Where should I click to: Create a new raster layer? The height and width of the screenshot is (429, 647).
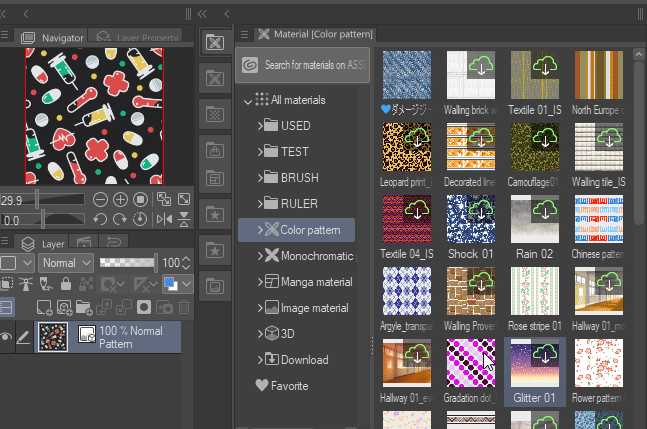tap(44, 307)
